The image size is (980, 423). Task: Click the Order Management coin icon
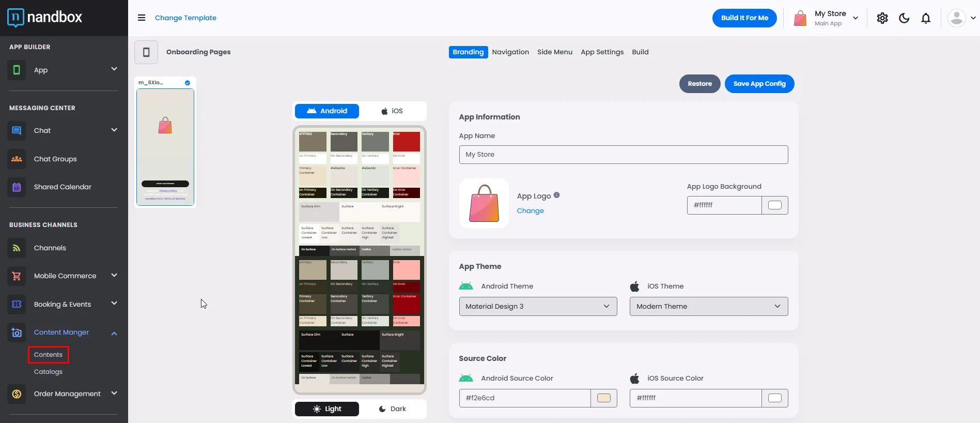[x=17, y=394]
